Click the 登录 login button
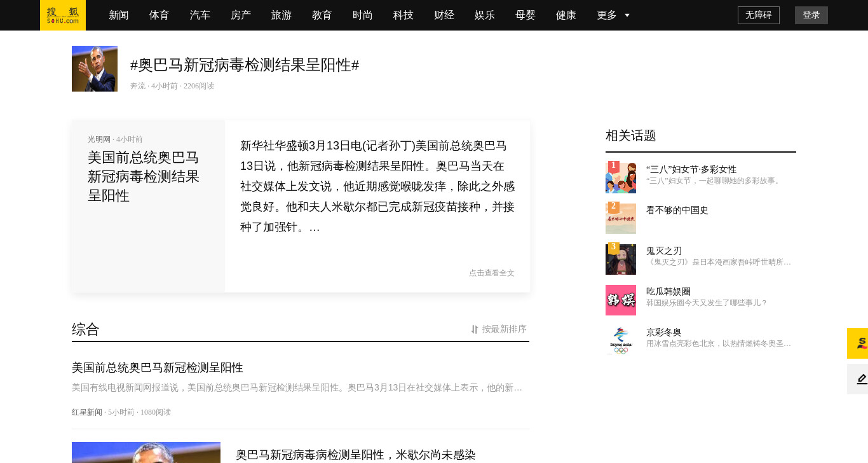The image size is (868, 463). click(811, 15)
